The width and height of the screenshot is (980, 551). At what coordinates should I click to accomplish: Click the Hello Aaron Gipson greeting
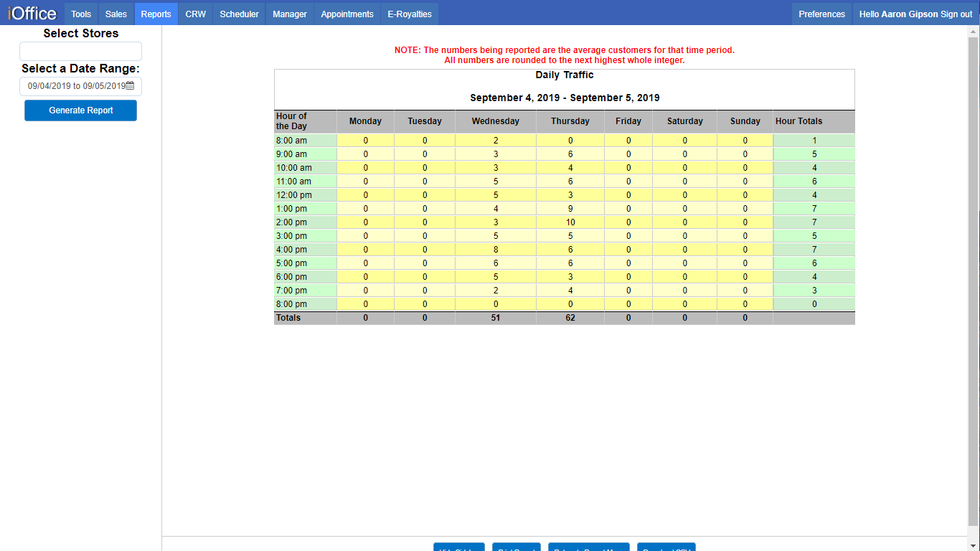(x=899, y=14)
